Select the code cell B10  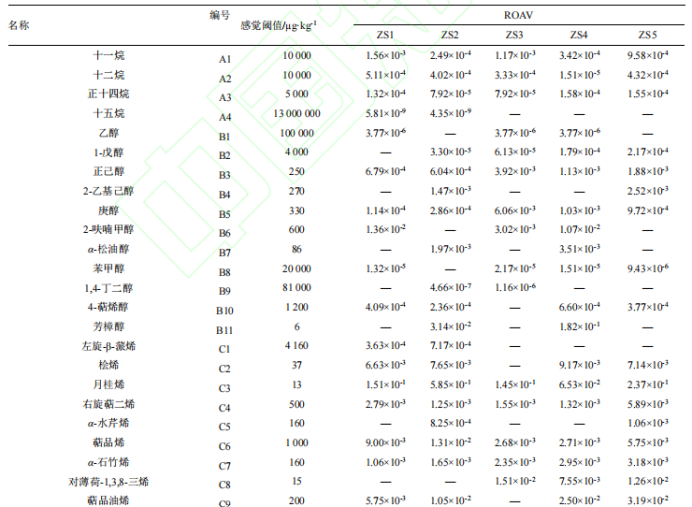pos(225,309)
